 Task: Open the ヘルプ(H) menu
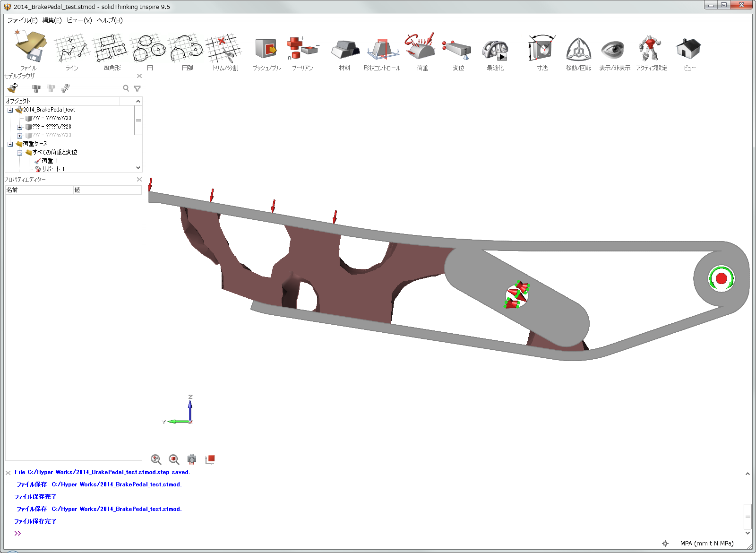[110, 20]
